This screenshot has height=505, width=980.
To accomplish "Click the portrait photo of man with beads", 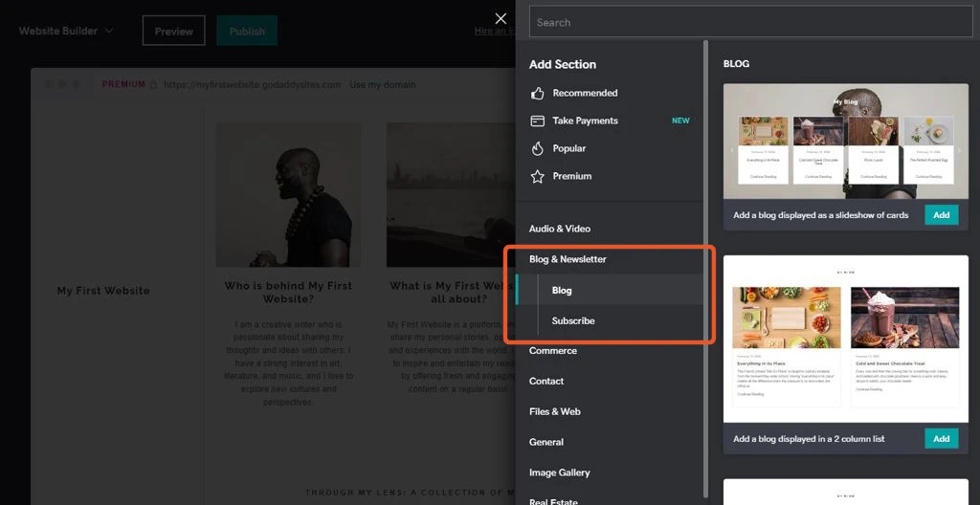I will [x=288, y=195].
